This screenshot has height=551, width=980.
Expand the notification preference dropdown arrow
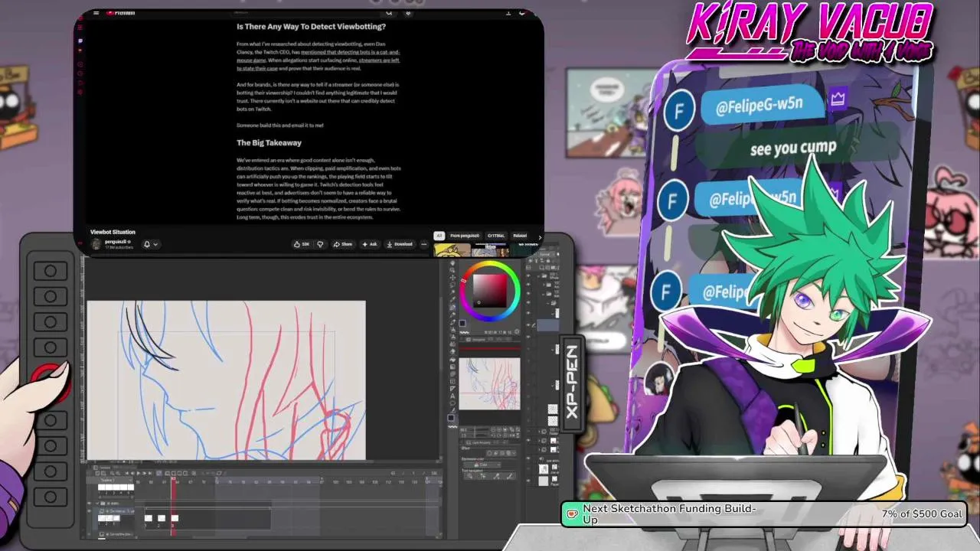155,244
